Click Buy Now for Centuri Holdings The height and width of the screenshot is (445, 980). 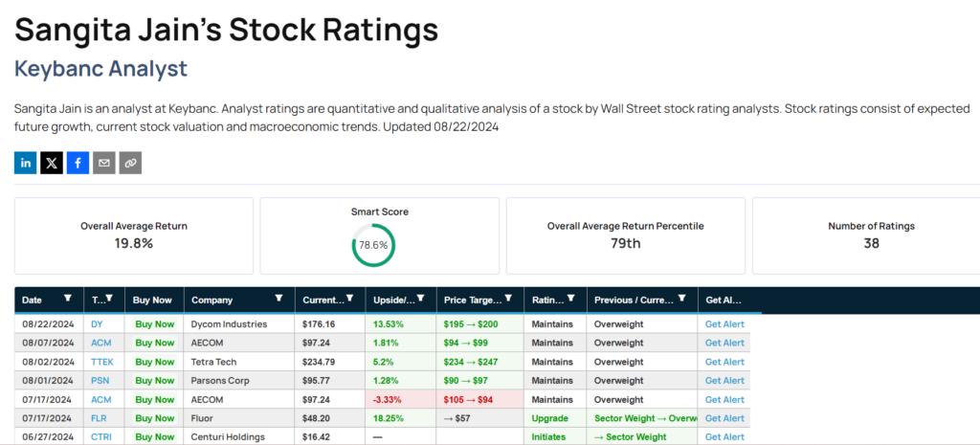click(x=155, y=437)
